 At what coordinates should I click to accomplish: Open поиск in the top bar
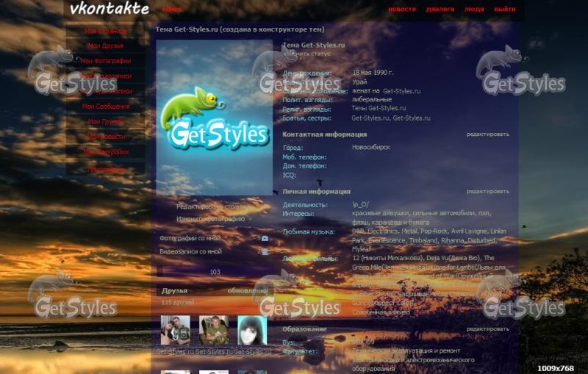tap(172, 9)
